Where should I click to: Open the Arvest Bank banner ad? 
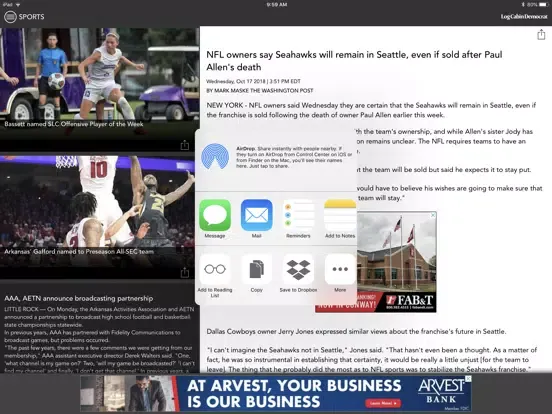276,394
